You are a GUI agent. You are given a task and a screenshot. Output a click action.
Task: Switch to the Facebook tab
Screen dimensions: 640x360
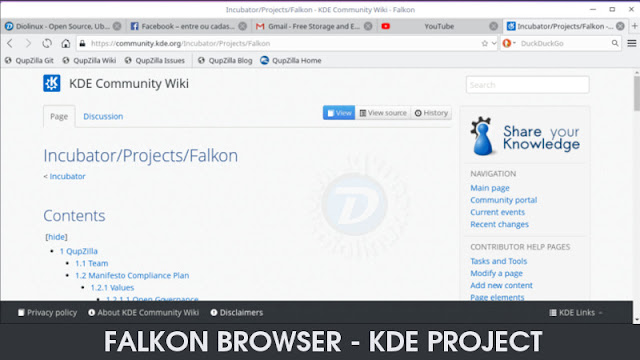point(188,26)
